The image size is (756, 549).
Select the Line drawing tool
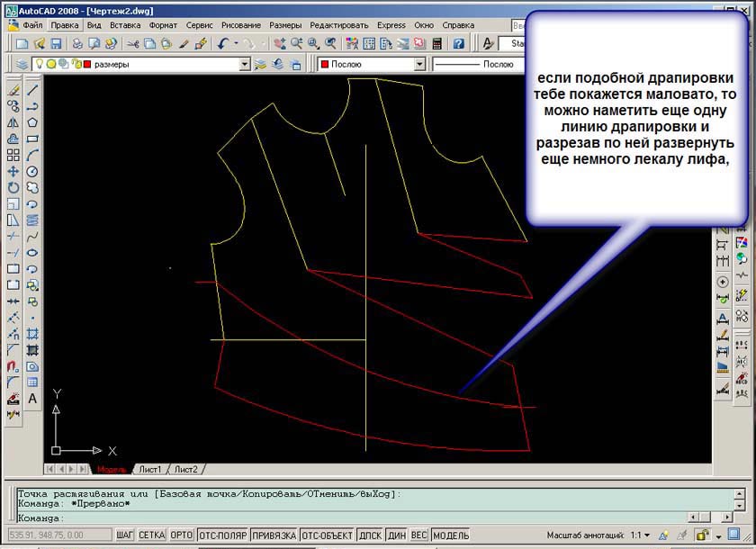pos(32,90)
